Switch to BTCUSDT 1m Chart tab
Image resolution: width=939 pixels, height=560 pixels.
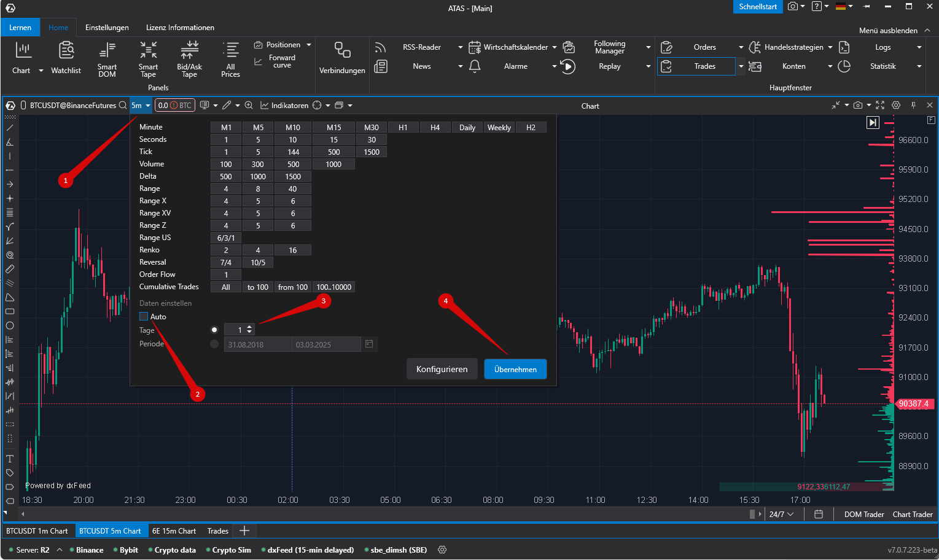[x=37, y=531]
